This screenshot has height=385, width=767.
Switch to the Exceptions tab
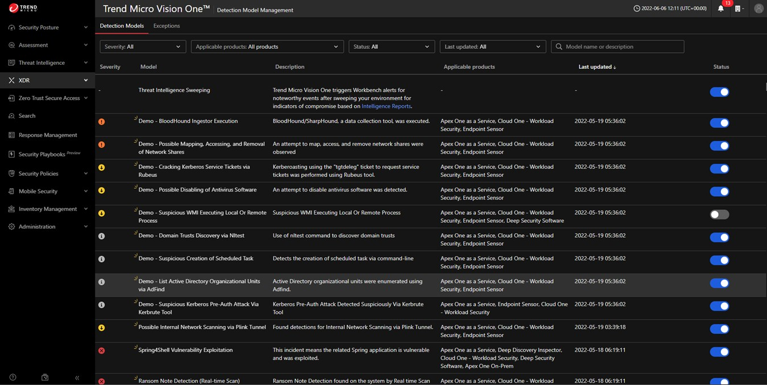coord(166,26)
